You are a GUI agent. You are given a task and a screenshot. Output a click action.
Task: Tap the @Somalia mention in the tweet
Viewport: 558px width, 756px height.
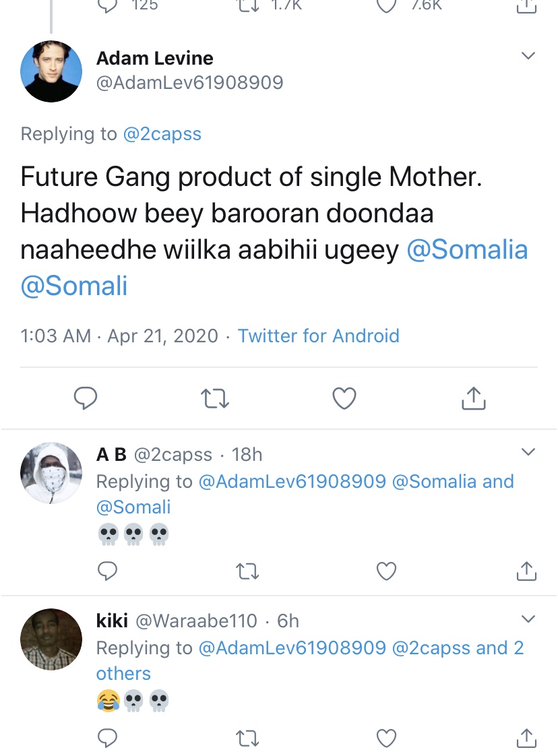tap(467, 250)
